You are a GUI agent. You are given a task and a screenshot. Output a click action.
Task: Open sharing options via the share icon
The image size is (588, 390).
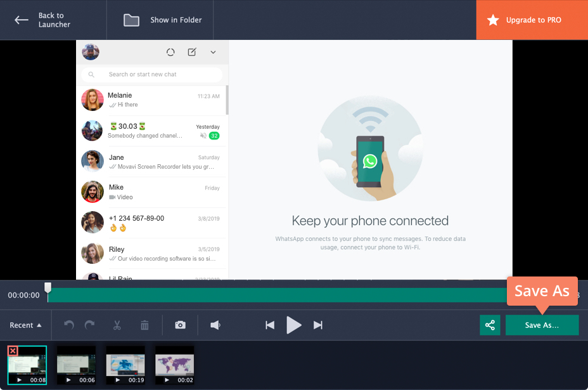pos(490,325)
